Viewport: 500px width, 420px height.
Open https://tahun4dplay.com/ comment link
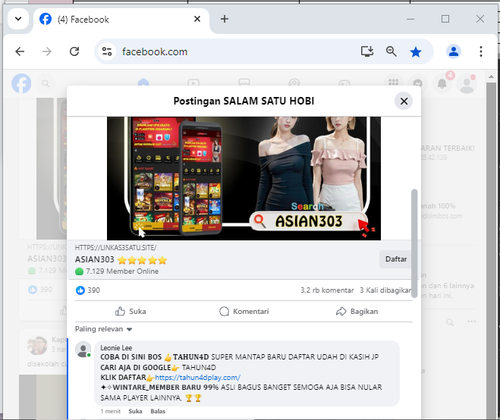point(198,377)
